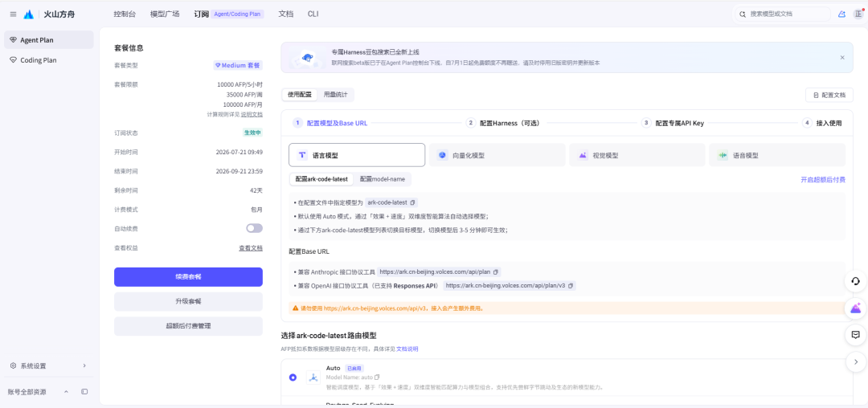The image size is (868, 408).
Task: Go to step 3 配置专属API Key
Action: pos(673,124)
